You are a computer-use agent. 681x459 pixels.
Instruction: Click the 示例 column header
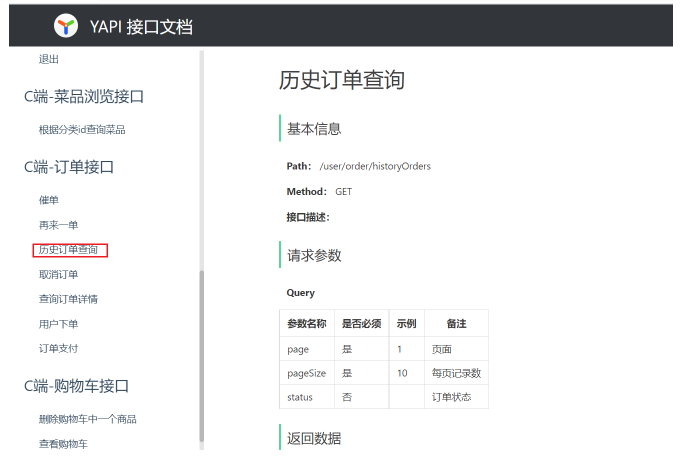pyautogui.click(x=407, y=324)
